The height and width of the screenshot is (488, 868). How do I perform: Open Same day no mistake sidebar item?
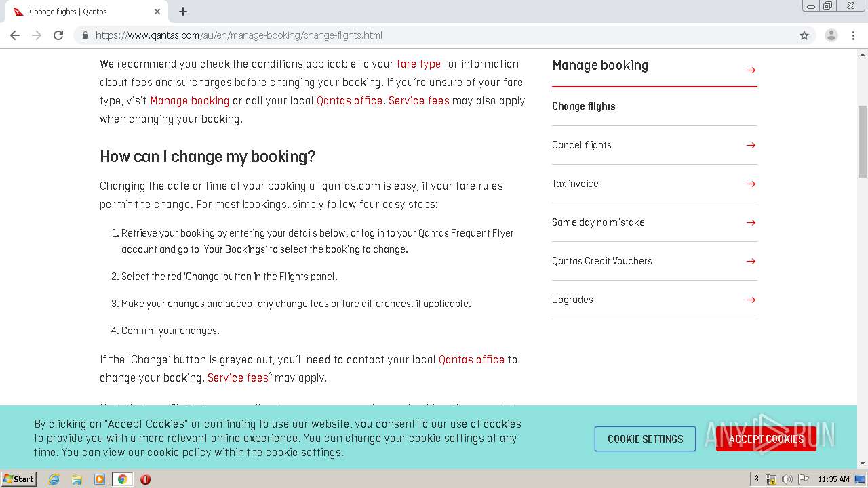pos(598,222)
